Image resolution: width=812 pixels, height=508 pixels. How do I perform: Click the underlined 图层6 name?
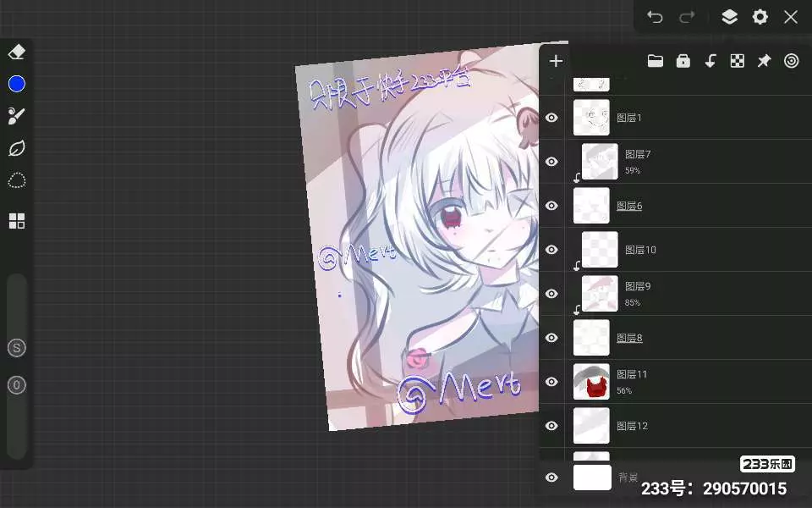pyautogui.click(x=629, y=206)
